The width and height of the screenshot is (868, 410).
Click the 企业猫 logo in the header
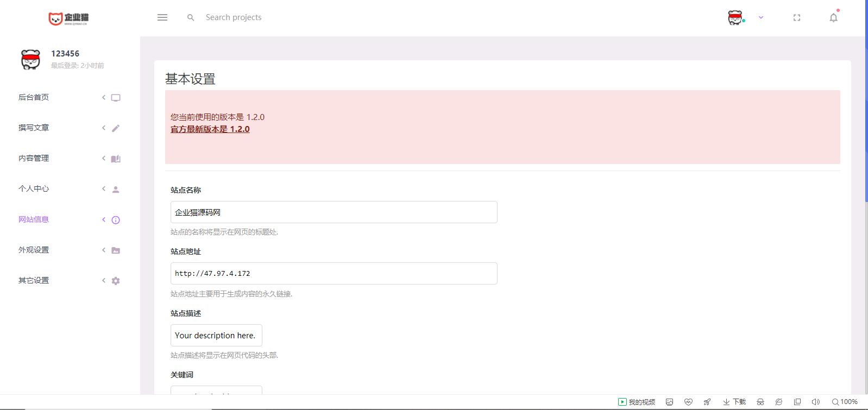click(68, 18)
